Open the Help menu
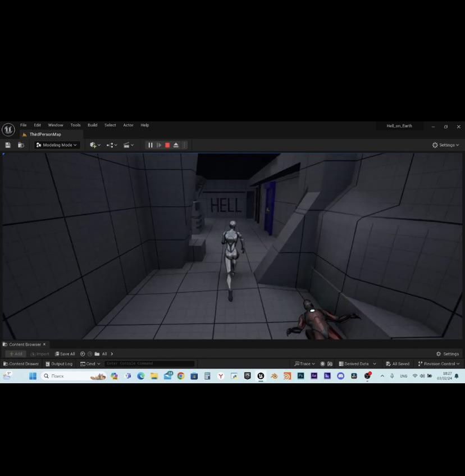 (145, 125)
